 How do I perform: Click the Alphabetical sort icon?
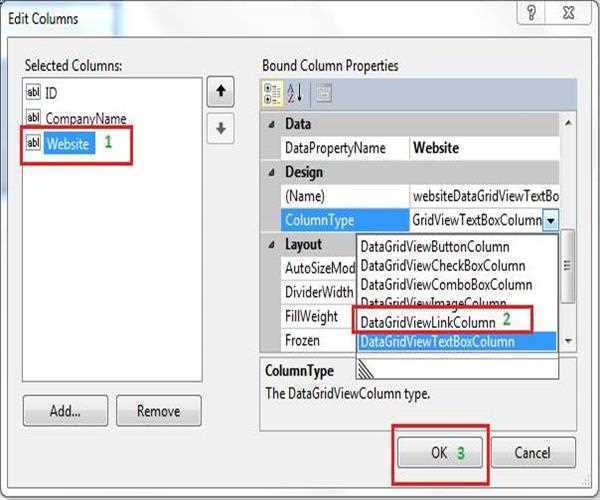[295, 93]
